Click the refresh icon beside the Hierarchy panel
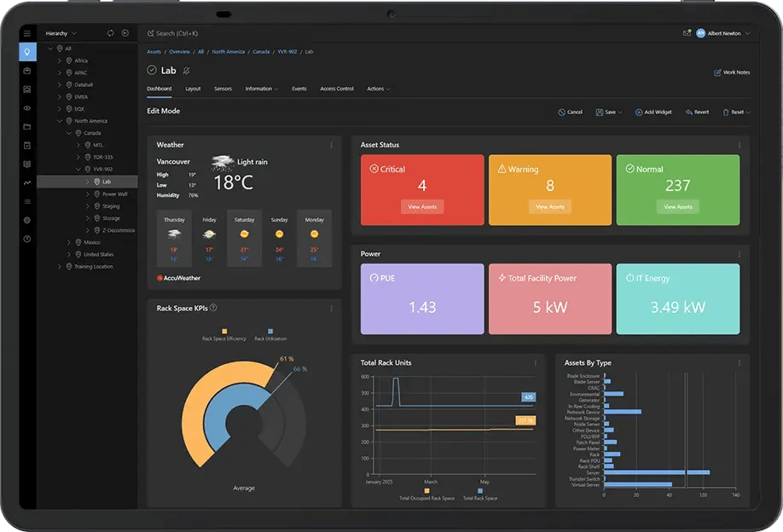Viewport: 783px width, 532px height. (x=109, y=32)
